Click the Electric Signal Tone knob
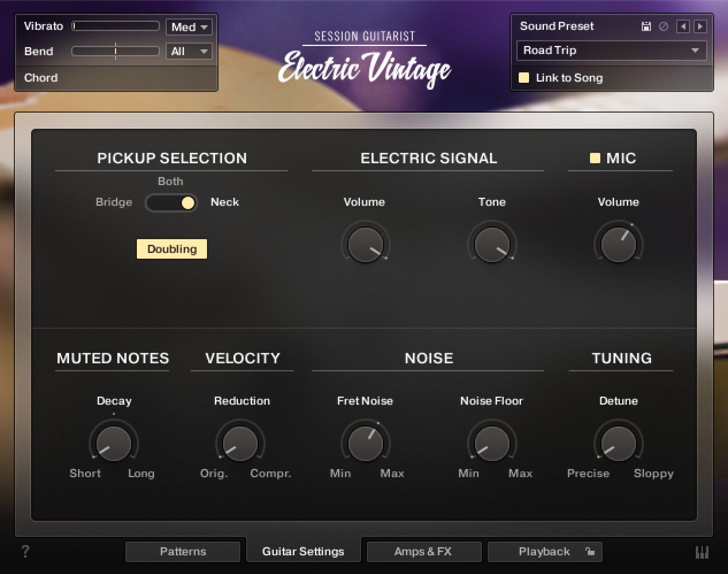 [x=492, y=244]
